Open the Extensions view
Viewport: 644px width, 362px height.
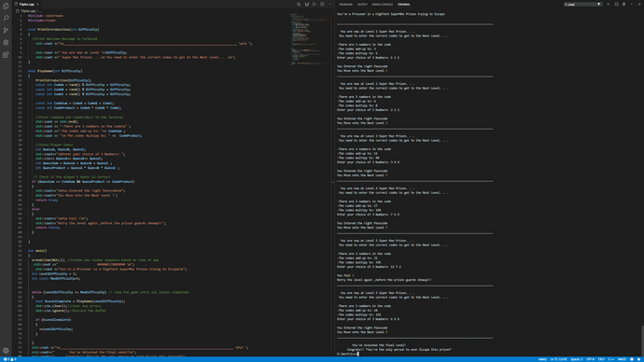pyautogui.click(x=6, y=55)
